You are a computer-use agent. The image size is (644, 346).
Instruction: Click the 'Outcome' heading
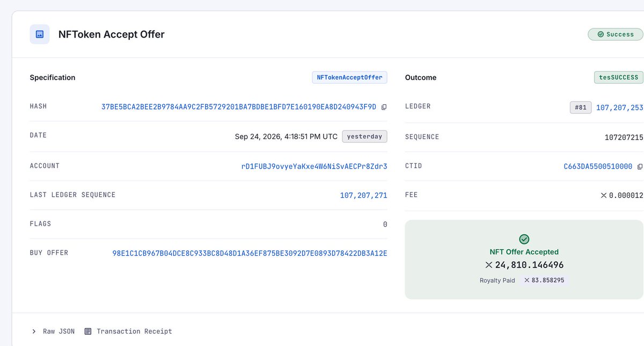(421, 77)
